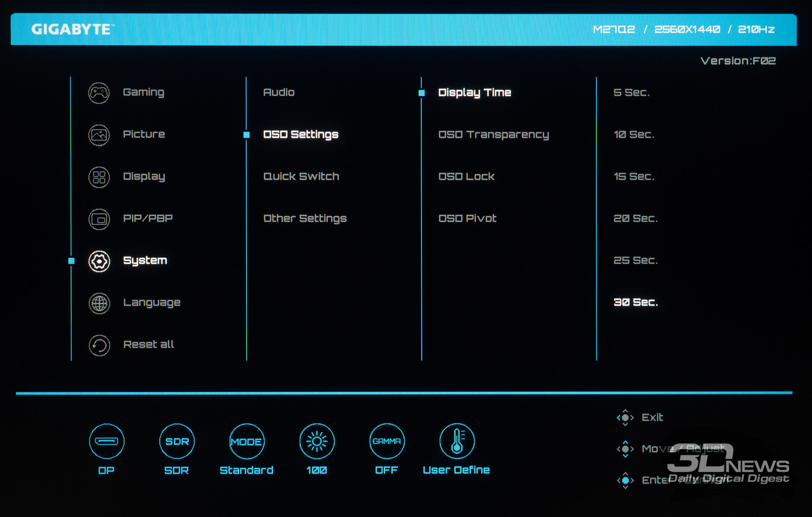The height and width of the screenshot is (517, 812).
Task: Open the Quick Switch submenu
Action: click(301, 177)
